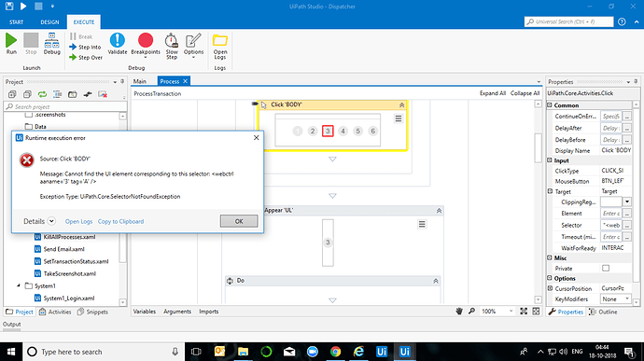Select the pan hand tool in designer

[459, 312]
